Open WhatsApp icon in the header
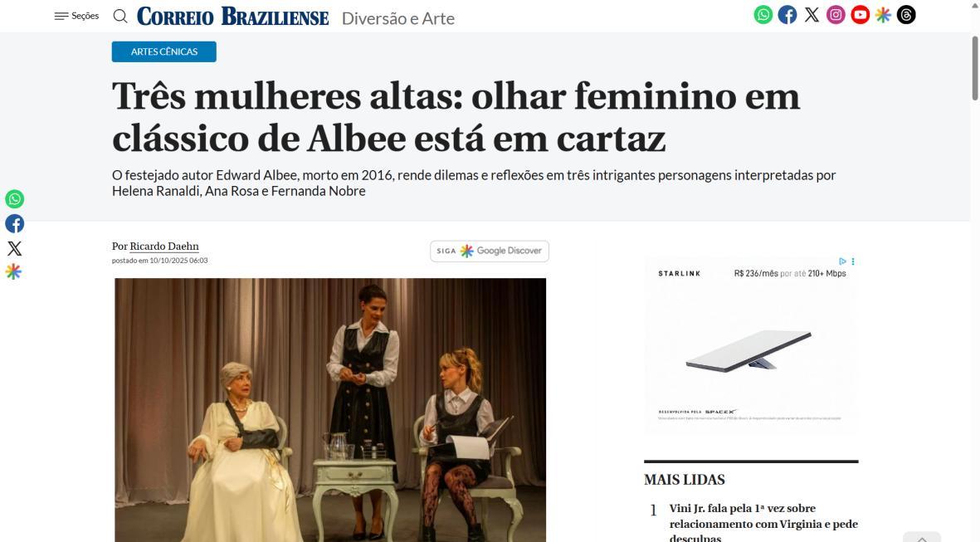980x542 pixels. click(x=763, y=15)
